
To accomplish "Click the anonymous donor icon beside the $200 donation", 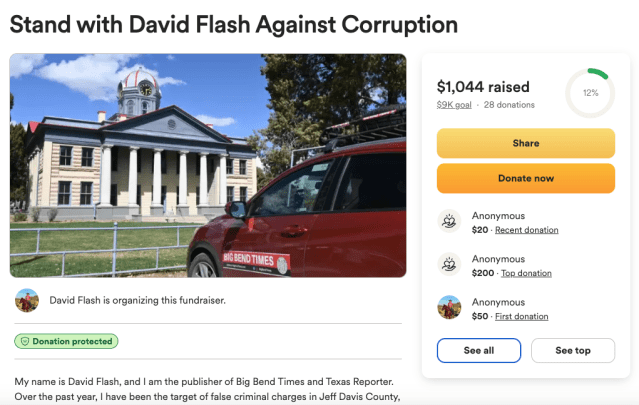I will tap(449, 265).
